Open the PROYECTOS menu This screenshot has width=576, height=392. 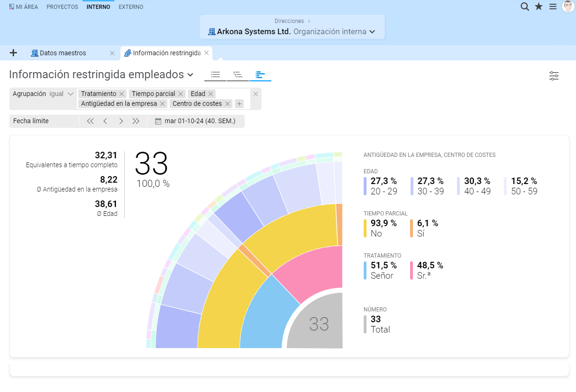62,7
